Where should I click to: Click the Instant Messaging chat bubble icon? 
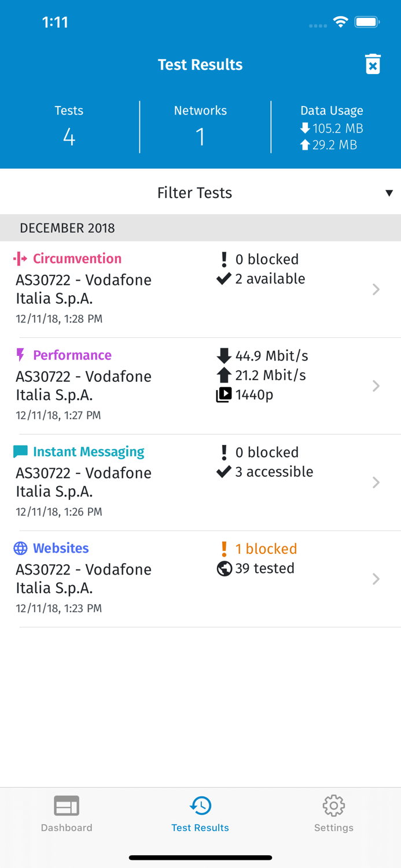[x=20, y=451]
